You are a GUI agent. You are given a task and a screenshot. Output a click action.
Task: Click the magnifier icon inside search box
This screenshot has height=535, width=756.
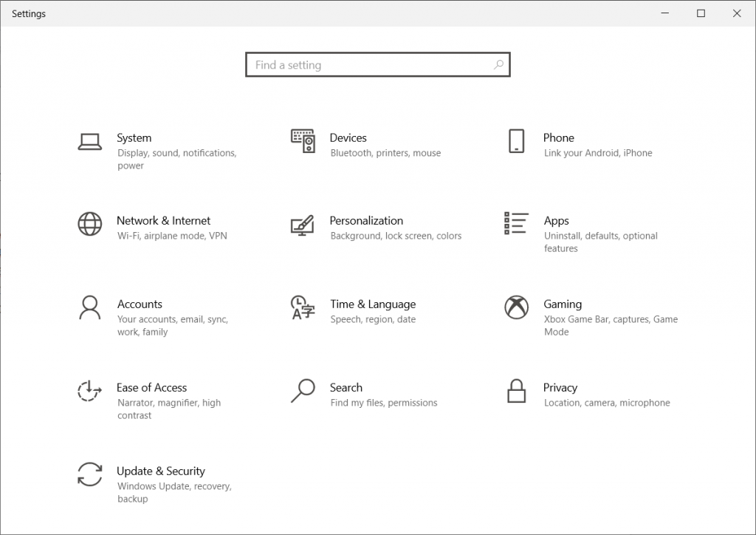(498, 64)
